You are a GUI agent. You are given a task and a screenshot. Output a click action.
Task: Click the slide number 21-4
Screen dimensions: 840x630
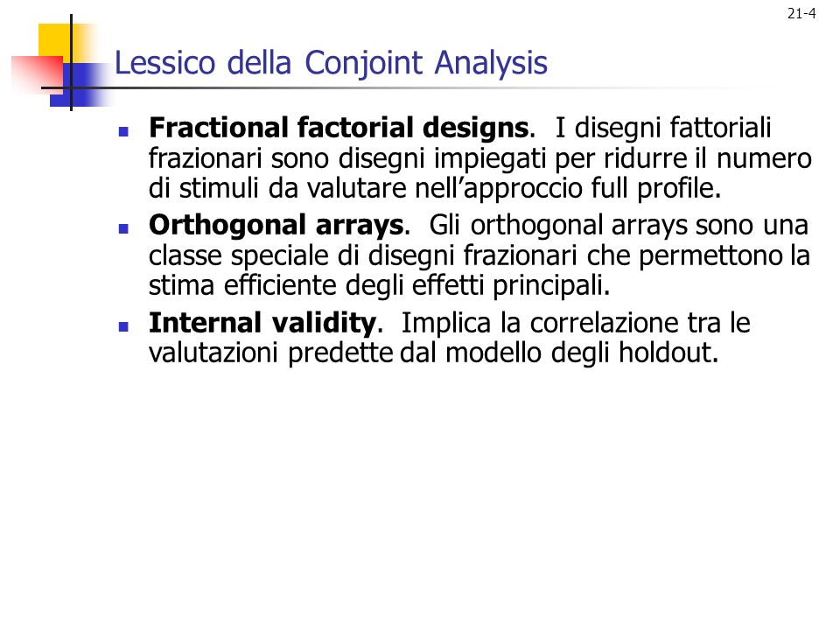click(x=801, y=13)
